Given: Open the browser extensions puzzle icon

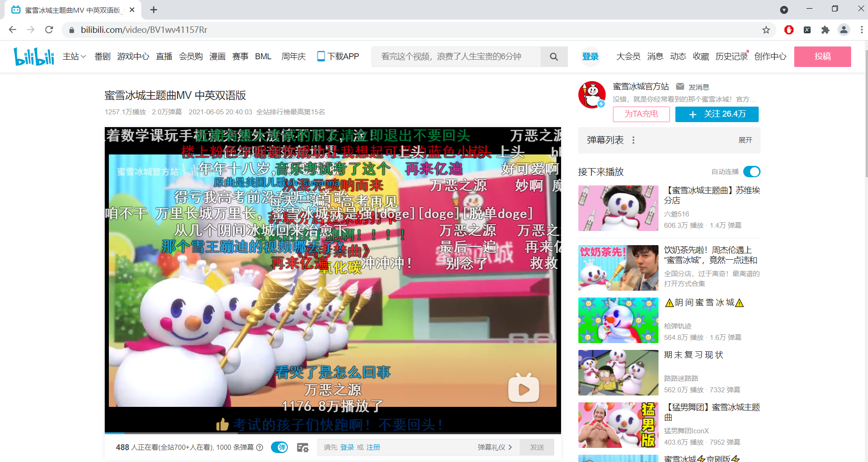Looking at the screenshot, I should (825, 30).
